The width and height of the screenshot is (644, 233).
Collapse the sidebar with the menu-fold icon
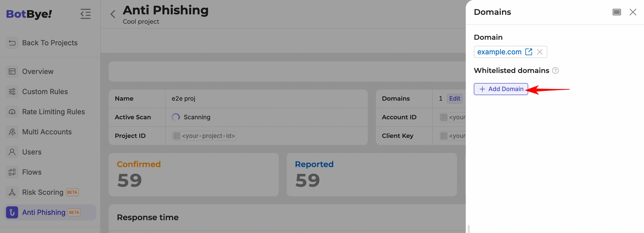pos(86,14)
